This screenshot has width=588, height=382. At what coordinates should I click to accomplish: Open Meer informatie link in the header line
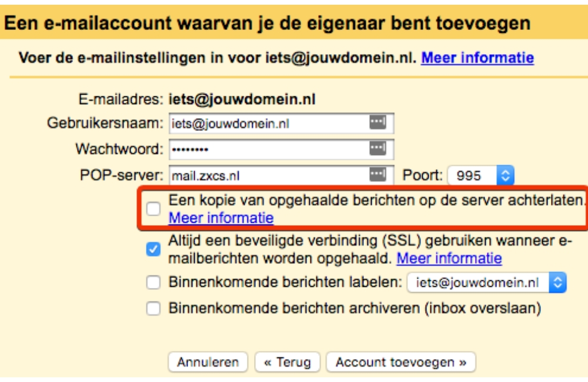(477, 58)
